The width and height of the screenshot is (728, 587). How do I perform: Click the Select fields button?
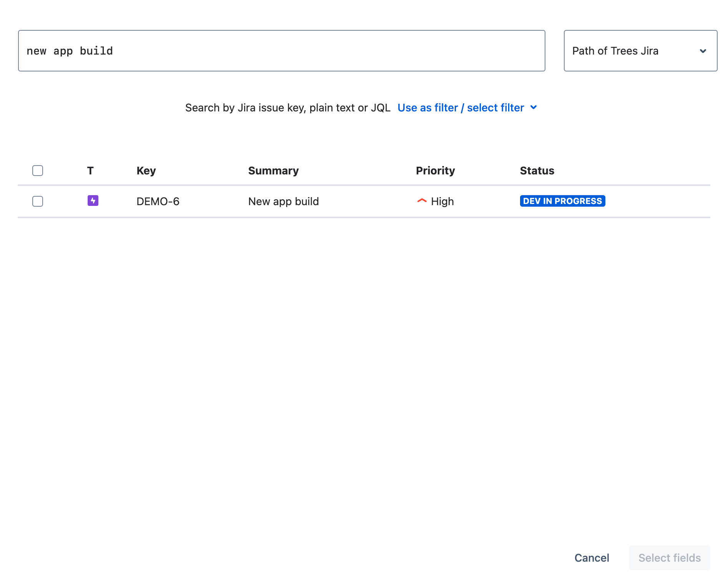pyautogui.click(x=669, y=558)
